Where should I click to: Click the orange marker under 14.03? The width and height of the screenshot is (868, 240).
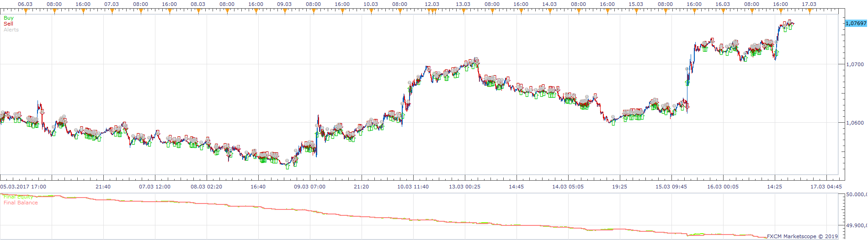(550, 11)
